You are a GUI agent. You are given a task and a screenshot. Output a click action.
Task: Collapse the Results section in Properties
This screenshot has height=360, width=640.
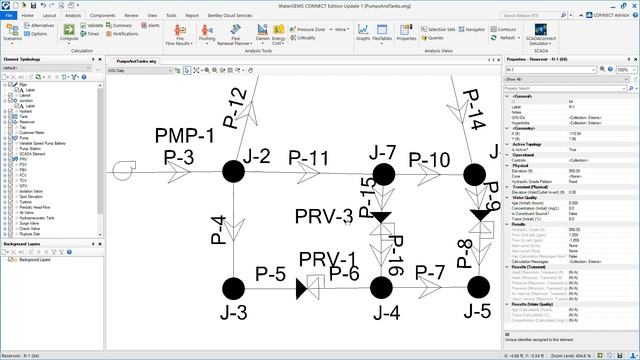tap(507, 224)
